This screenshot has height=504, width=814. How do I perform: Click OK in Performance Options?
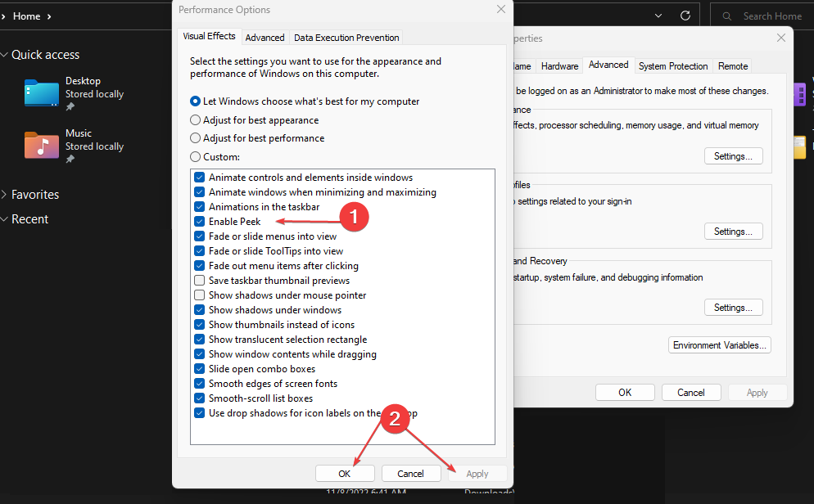(x=345, y=474)
